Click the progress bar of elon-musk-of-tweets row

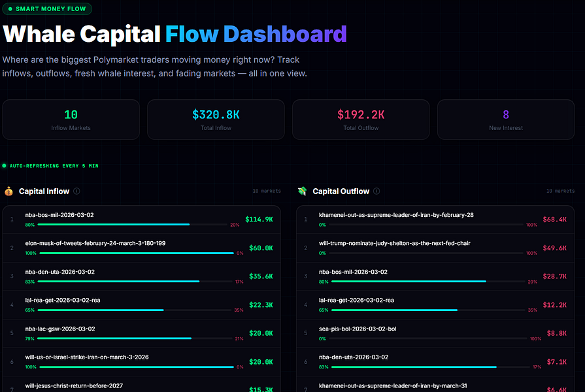pyautogui.click(x=137, y=253)
